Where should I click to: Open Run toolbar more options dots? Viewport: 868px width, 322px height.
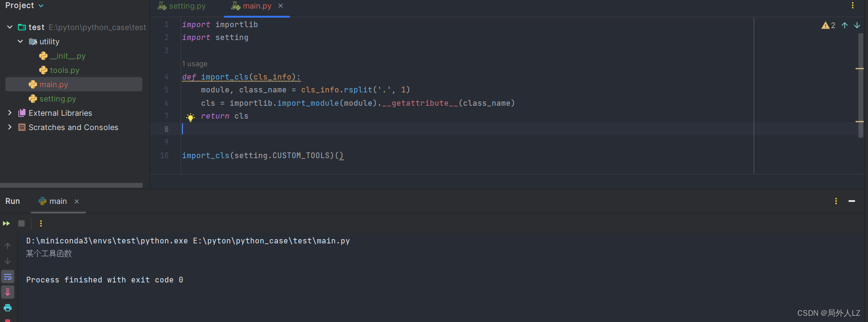41,223
